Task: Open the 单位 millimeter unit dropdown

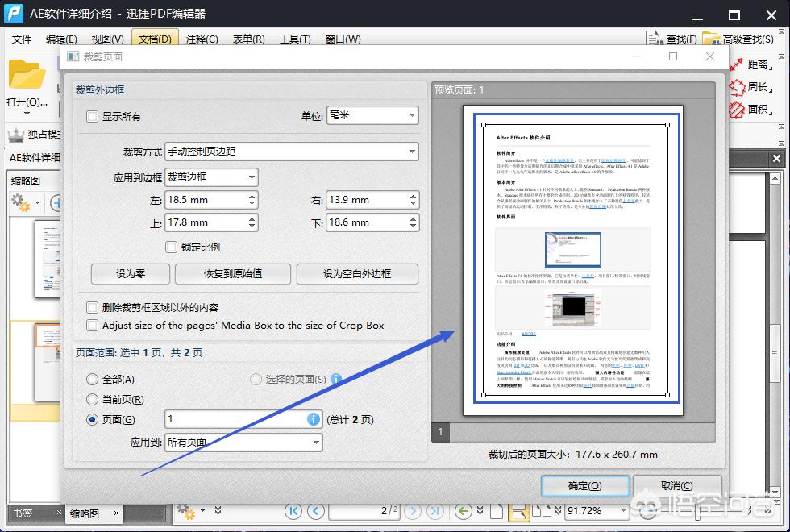Action: tap(372, 116)
